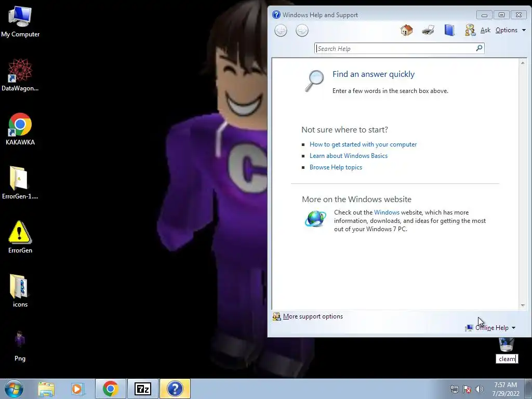Viewport: 532px width, 399px height.
Task: Click More support options link
Action: pyautogui.click(x=313, y=316)
